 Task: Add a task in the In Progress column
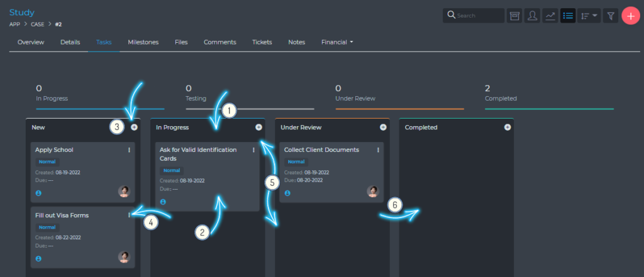tap(258, 127)
